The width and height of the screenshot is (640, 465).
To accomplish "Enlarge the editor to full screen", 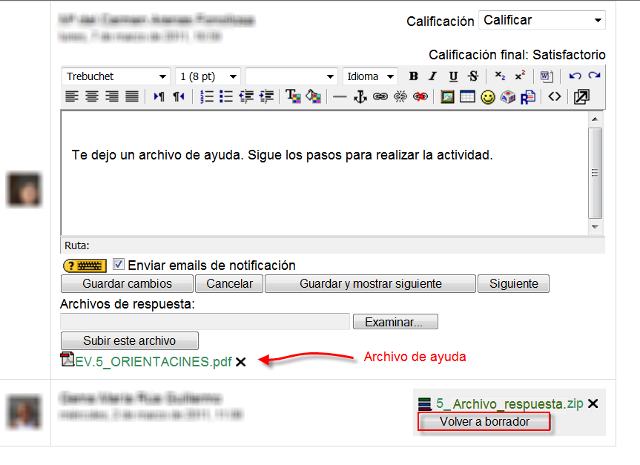I will (x=582, y=97).
